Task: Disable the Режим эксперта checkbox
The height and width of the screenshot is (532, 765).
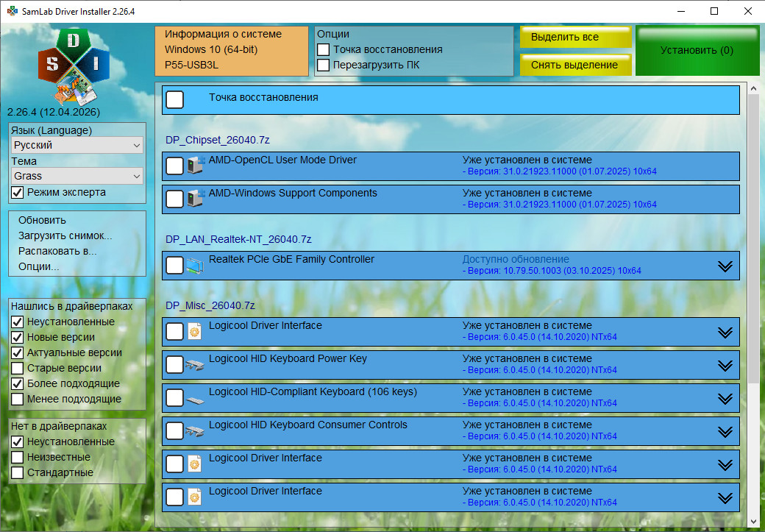Action: (18, 193)
